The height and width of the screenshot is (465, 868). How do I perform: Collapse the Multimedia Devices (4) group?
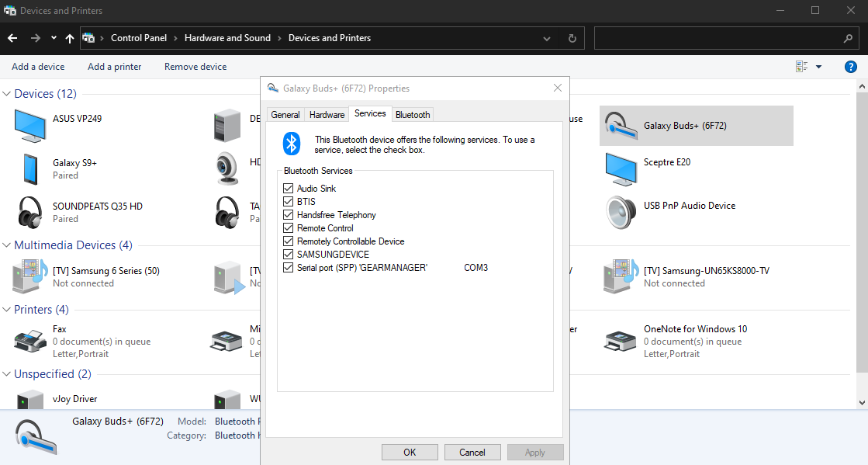[7, 245]
